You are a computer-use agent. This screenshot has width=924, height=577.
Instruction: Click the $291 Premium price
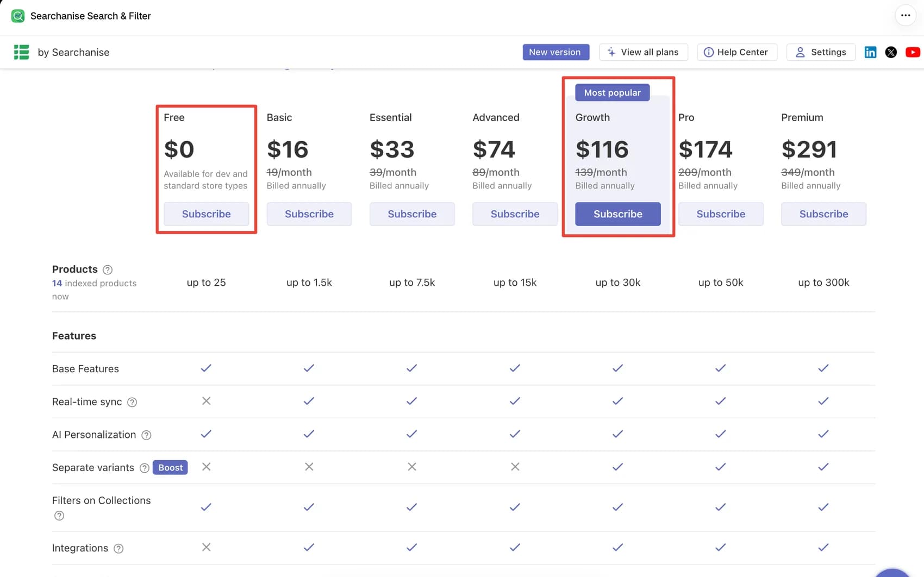click(809, 149)
